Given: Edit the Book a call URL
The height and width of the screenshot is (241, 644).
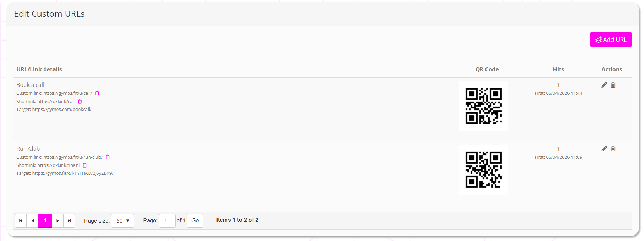Looking at the screenshot, I should pyautogui.click(x=604, y=85).
